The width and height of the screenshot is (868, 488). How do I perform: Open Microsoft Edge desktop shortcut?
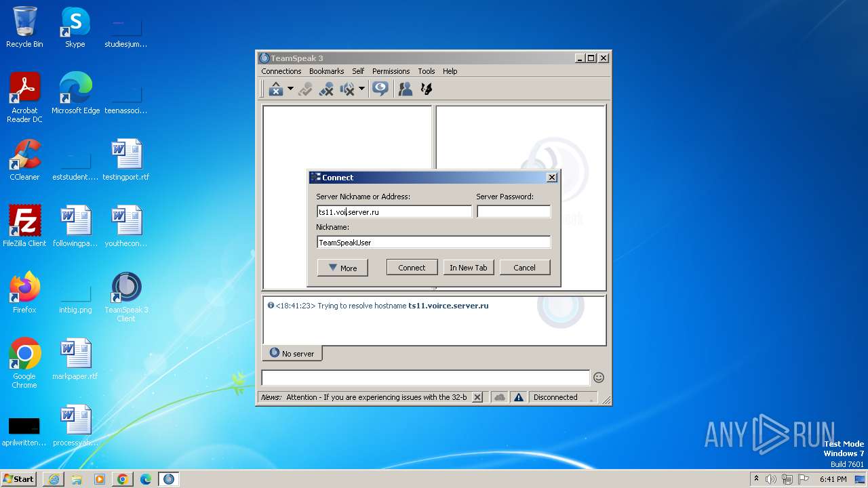tap(75, 93)
